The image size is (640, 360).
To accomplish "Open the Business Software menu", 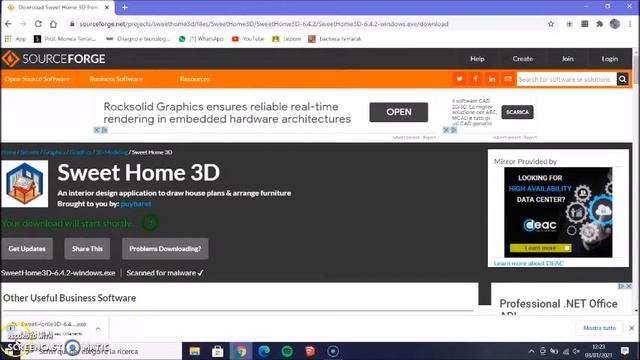I will [x=116, y=79].
